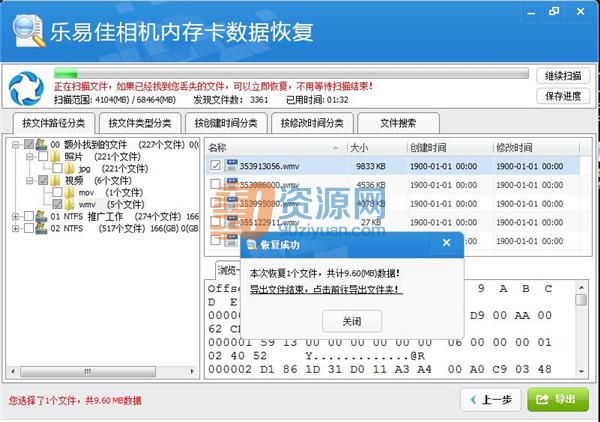
Task: Collapse the 视频 tree node
Action: (30, 180)
